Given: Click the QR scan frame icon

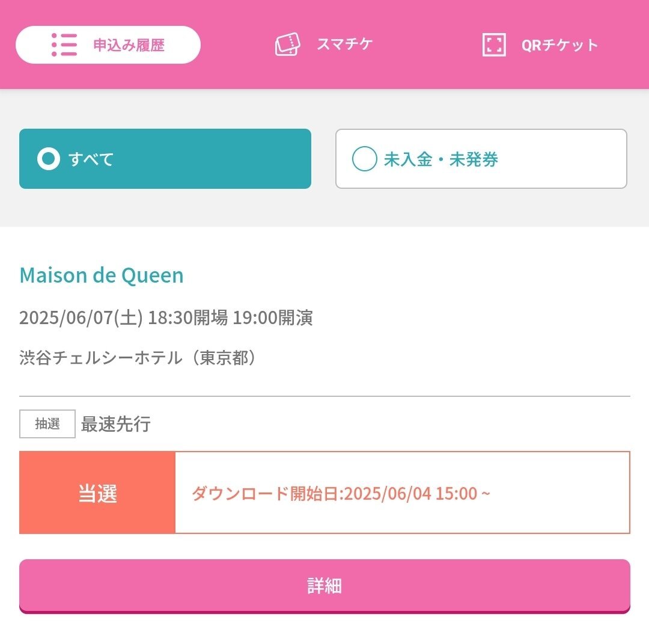Looking at the screenshot, I should click(494, 44).
